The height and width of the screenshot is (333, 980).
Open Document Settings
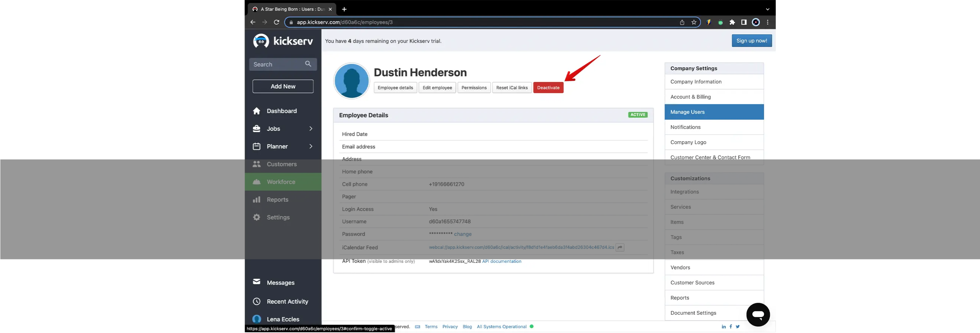point(714,313)
